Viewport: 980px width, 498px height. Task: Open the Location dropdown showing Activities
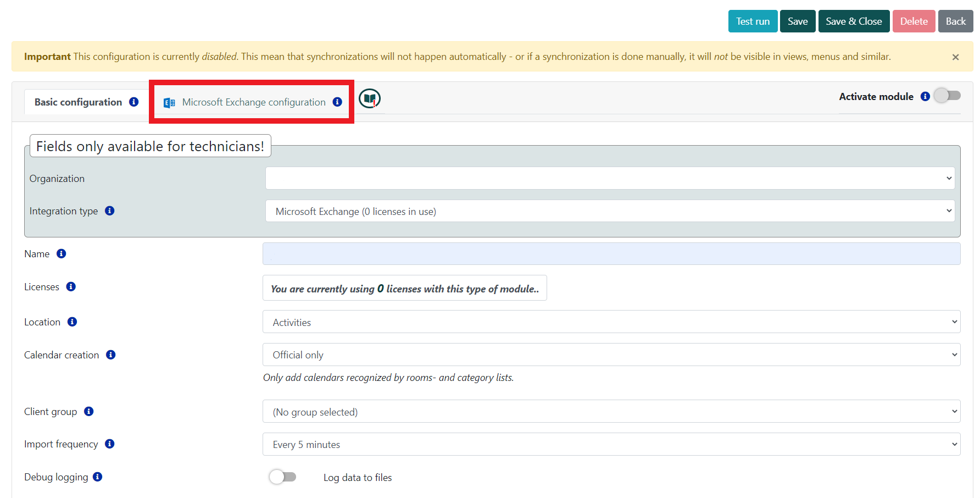[x=611, y=322]
